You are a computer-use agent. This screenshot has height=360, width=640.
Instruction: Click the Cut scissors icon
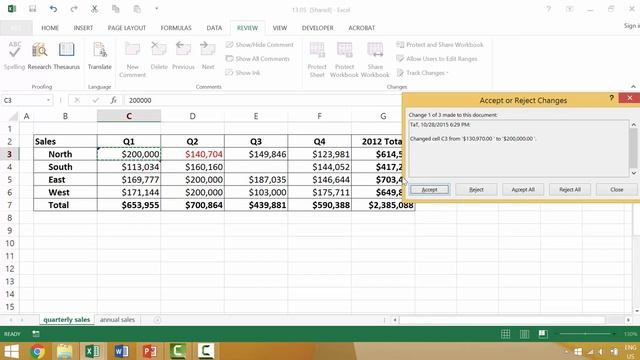tap(94, 9)
